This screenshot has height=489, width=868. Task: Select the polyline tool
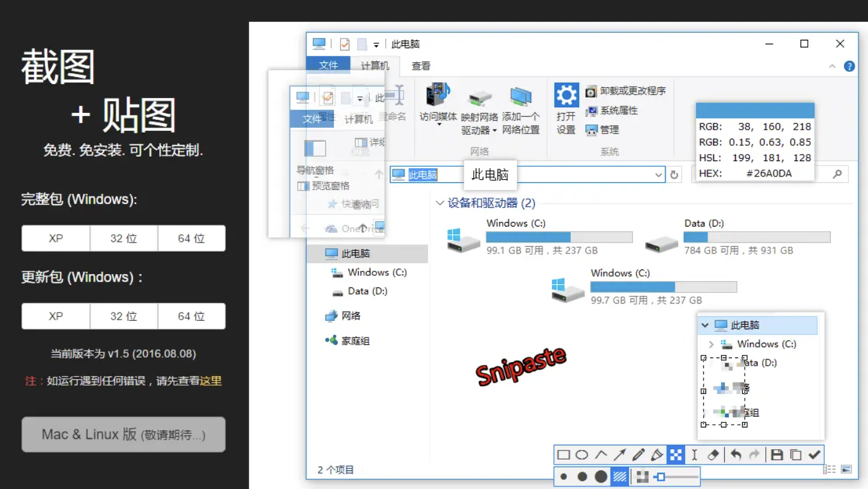pyautogui.click(x=601, y=455)
